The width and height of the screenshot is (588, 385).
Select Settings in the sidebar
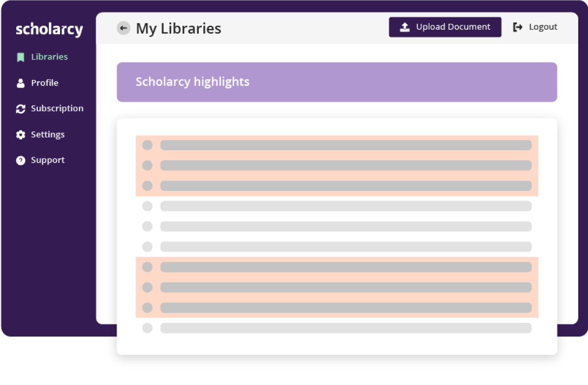pyautogui.click(x=48, y=135)
